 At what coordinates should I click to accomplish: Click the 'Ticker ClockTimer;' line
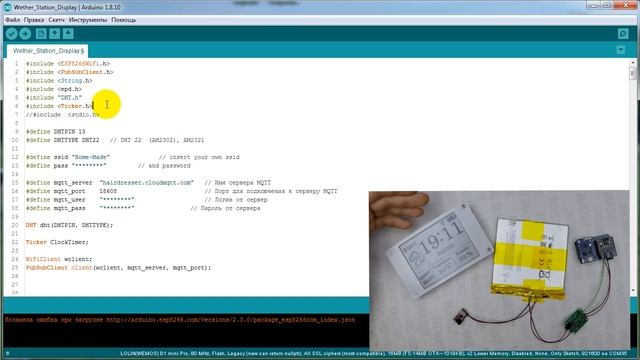[57, 242]
